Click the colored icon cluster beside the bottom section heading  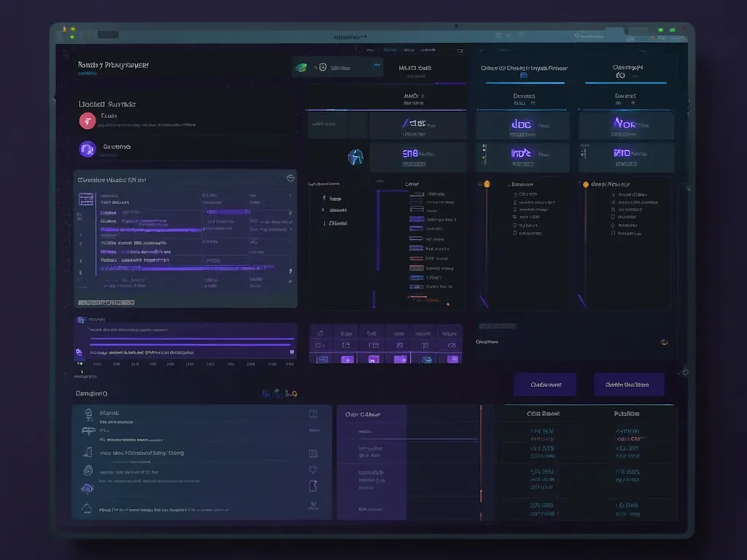(x=279, y=393)
